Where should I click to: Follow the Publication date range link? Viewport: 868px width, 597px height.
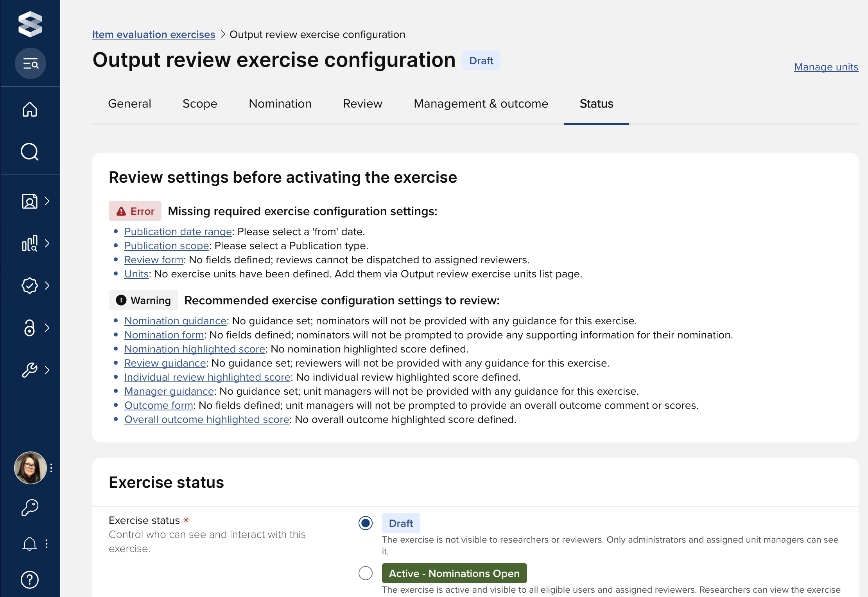click(x=178, y=232)
